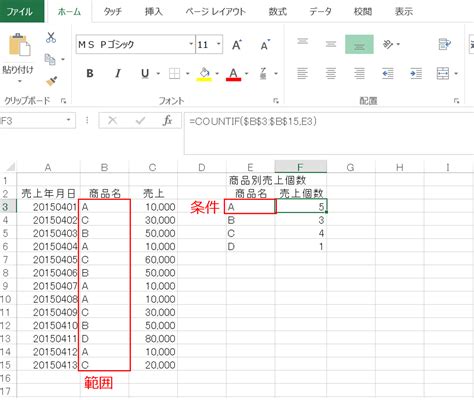Toggle Bold formatting
The image size is (474, 400).
(90, 73)
